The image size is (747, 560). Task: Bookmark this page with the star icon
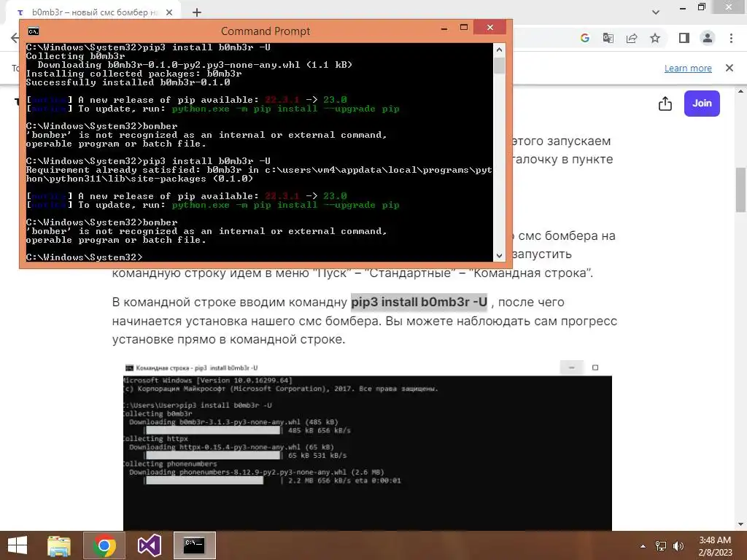coord(655,38)
